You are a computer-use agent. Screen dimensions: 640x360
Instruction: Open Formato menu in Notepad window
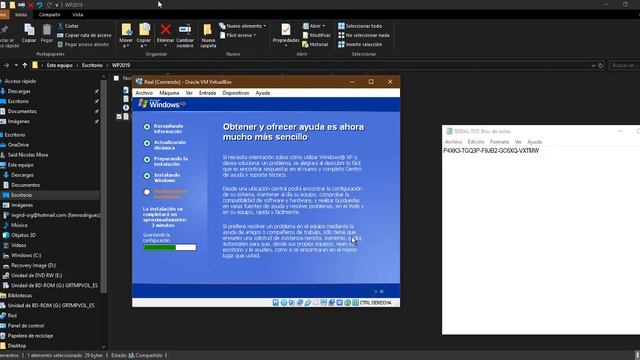(499, 142)
